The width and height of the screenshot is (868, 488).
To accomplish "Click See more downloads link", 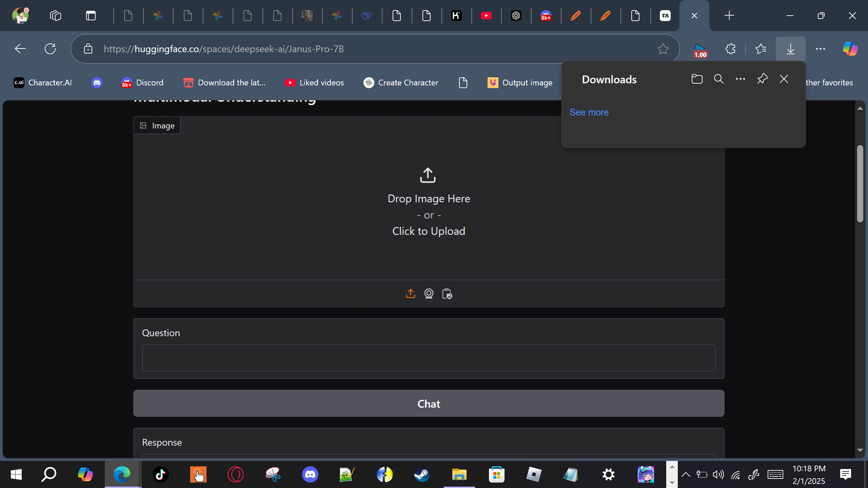I will pyautogui.click(x=589, y=112).
